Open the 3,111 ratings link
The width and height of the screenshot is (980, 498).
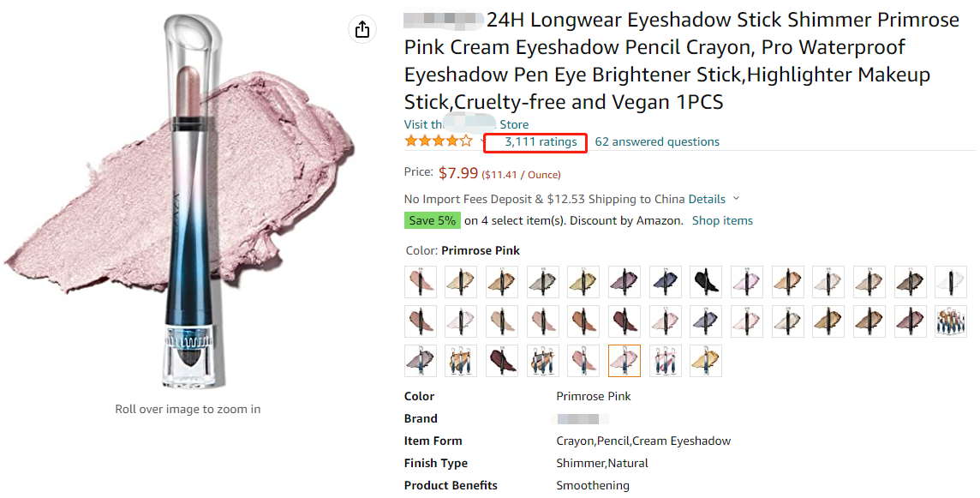(x=541, y=142)
